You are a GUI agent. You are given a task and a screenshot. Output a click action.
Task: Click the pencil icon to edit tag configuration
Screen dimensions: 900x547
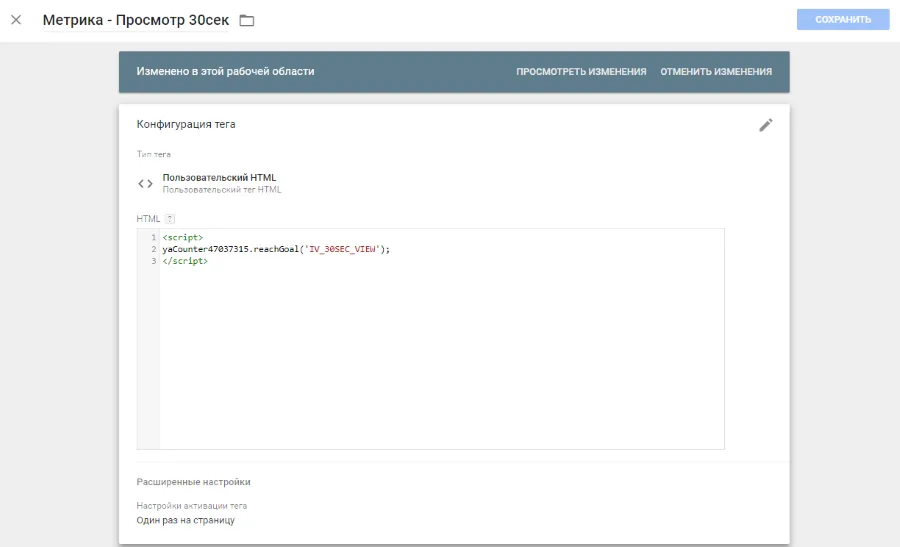766,125
